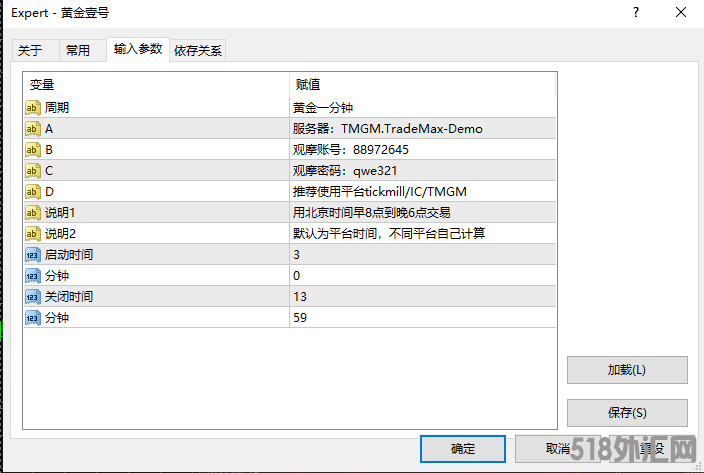Viewport: 704px width, 473px height.
Task: Click the value 59 cell
Action: (422, 318)
